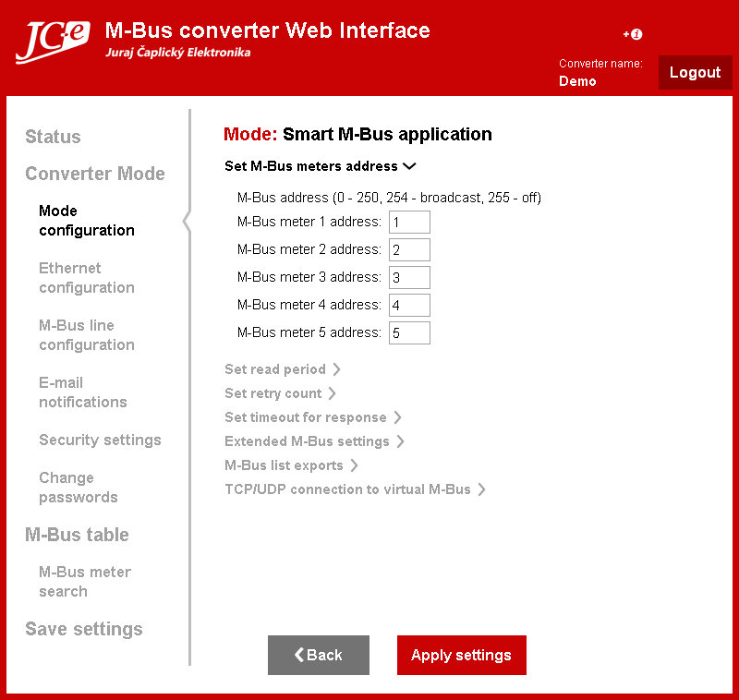Expand Set timeout for response section
Image resolution: width=739 pixels, height=700 pixels.
pos(312,417)
